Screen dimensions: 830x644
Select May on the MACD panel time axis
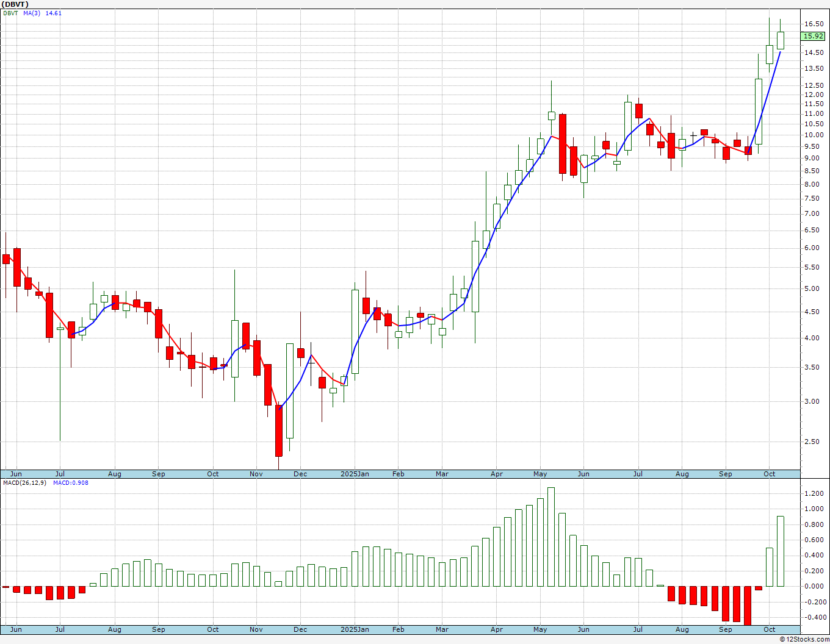click(x=541, y=629)
